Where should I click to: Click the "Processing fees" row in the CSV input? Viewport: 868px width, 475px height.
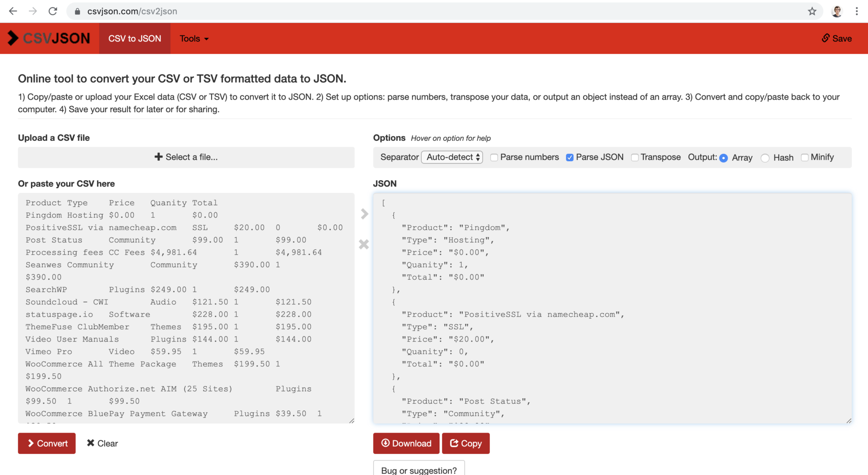tap(173, 253)
